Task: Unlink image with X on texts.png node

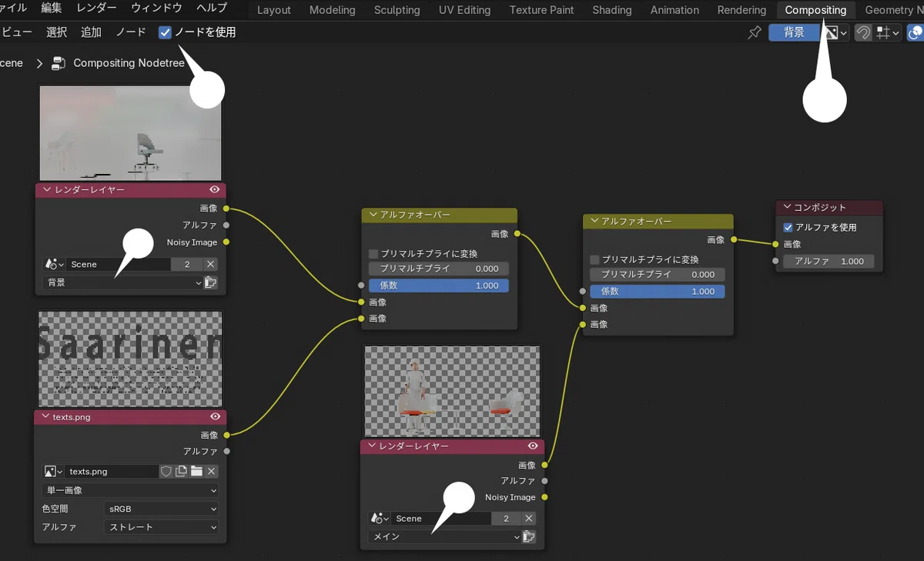Action: point(212,471)
